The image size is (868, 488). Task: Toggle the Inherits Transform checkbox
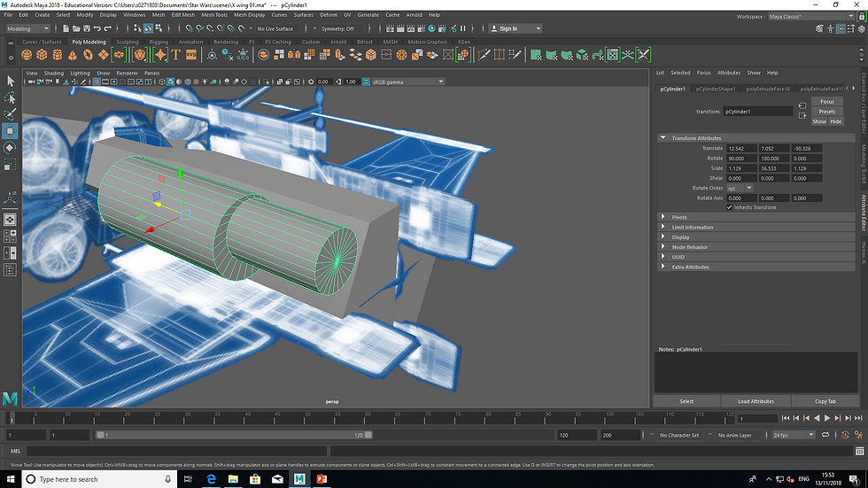pyautogui.click(x=729, y=207)
